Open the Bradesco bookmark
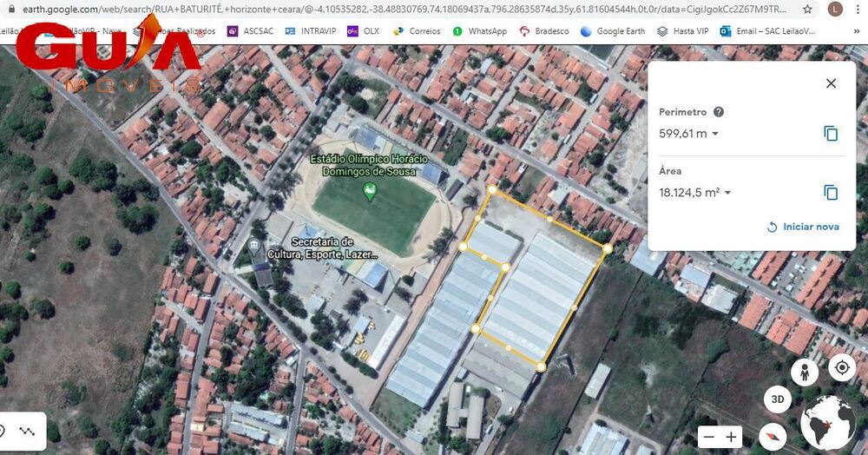Viewport: 868px width, 455px height. coord(543,31)
